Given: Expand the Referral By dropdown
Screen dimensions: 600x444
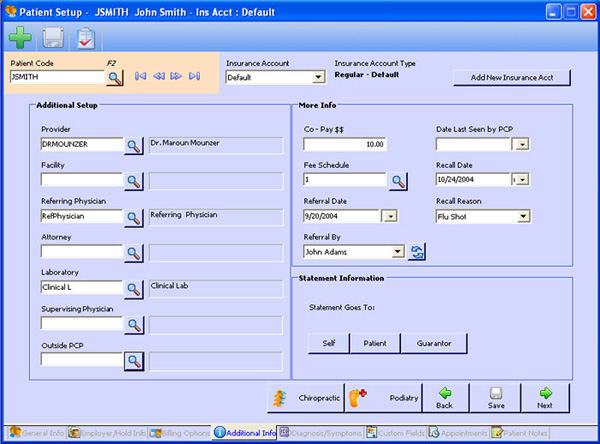Looking at the screenshot, I should (x=398, y=252).
